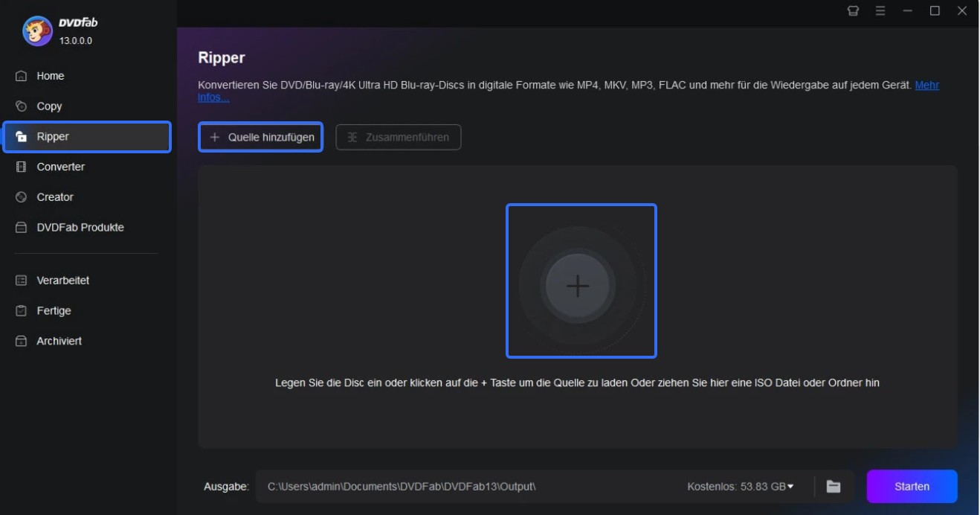
Task: Click the Ripper sidebar icon
Action: tap(22, 137)
